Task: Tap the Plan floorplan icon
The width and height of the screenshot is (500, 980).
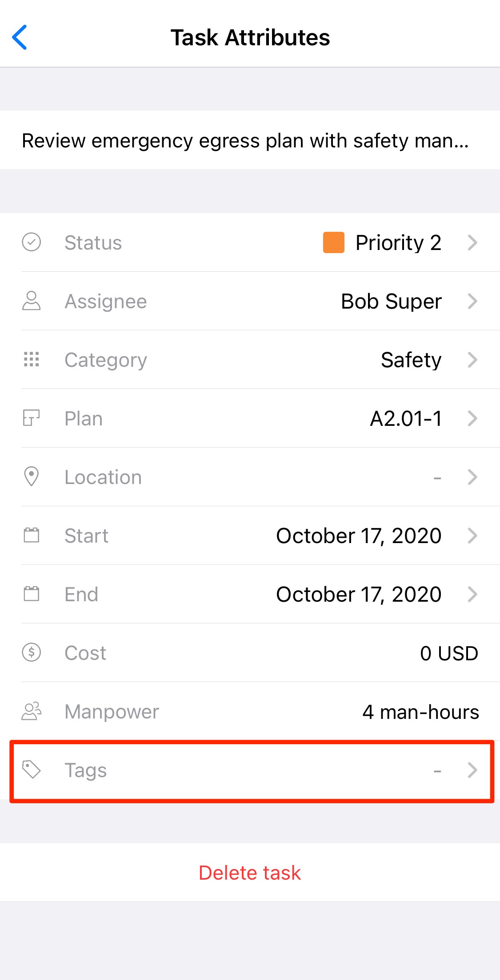Action: pos(32,418)
